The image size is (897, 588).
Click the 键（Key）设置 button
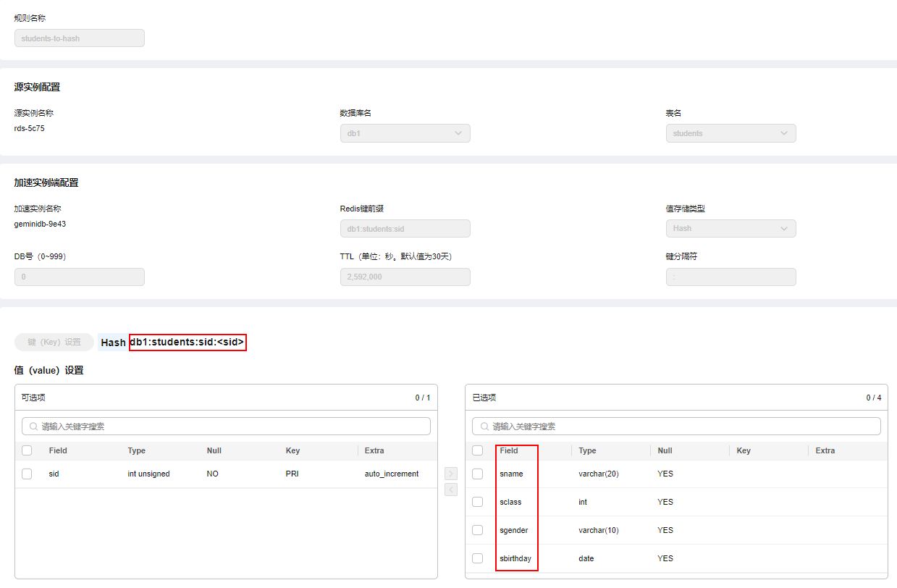pyautogui.click(x=54, y=342)
